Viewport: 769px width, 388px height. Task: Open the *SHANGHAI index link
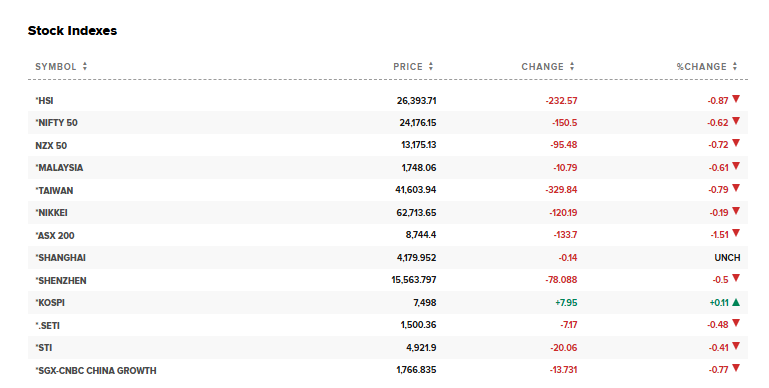pyautogui.click(x=60, y=258)
